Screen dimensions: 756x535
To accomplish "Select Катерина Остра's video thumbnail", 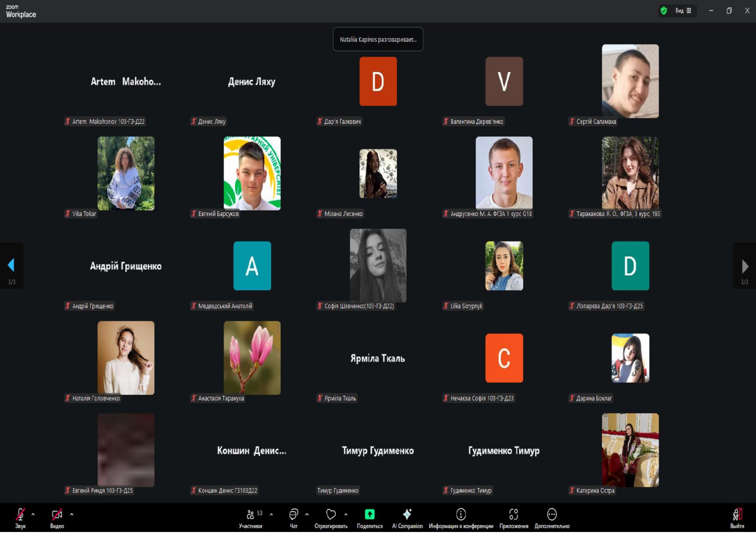I will 630,450.
